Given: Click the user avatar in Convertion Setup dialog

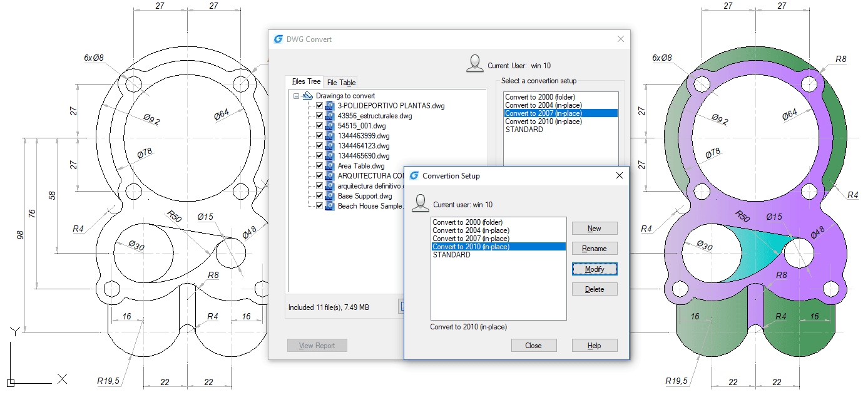Looking at the screenshot, I should 420,204.
